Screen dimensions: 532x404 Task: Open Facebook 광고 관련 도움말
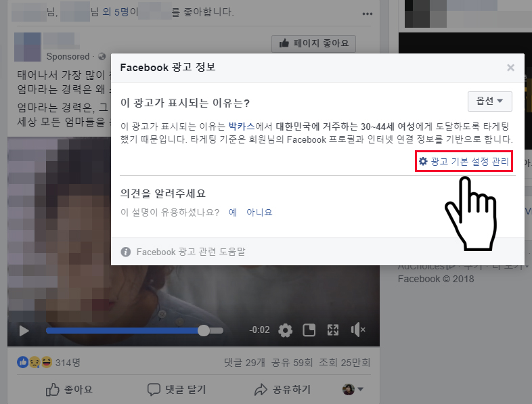click(x=190, y=252)
